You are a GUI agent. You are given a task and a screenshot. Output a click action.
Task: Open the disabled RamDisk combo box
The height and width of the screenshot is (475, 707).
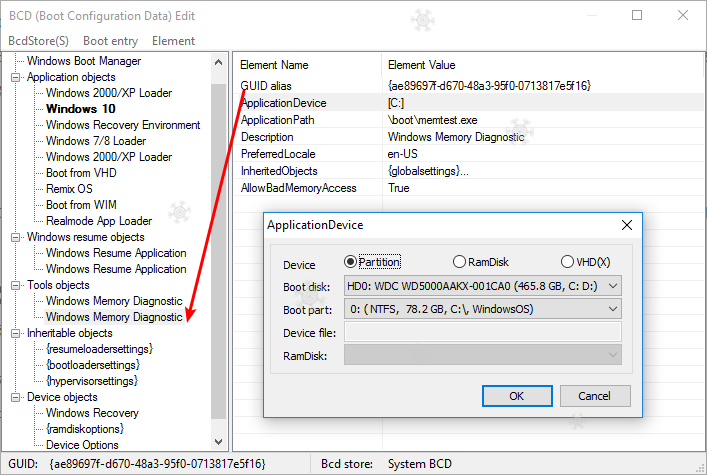(482, 355)
